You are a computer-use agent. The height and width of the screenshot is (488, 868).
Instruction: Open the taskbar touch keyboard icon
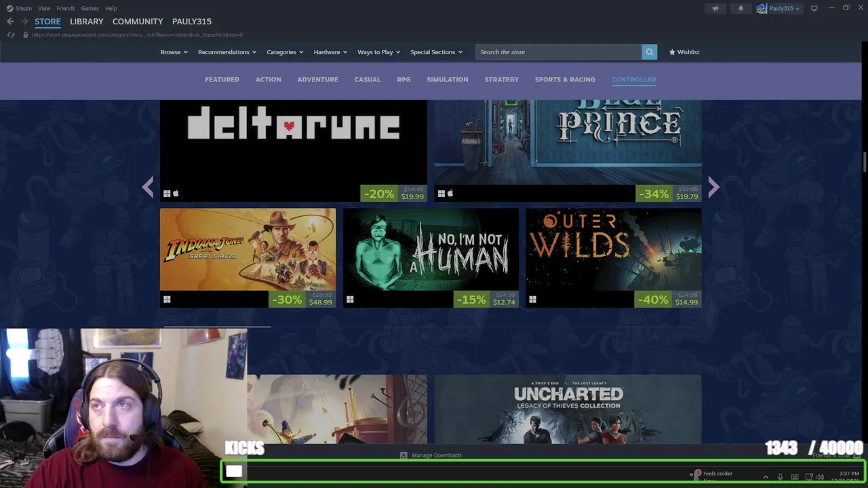click(795, 477)
